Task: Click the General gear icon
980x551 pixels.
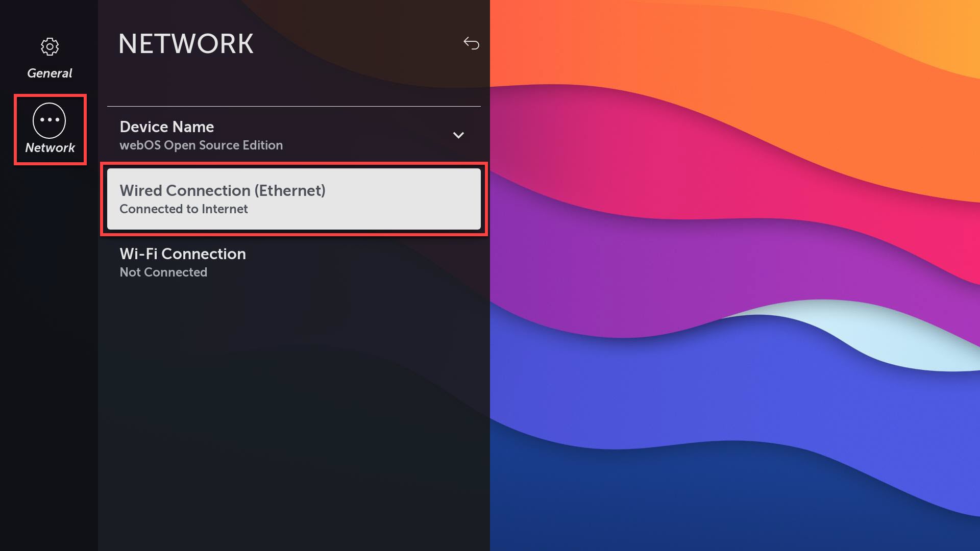Action: (50, 47)
